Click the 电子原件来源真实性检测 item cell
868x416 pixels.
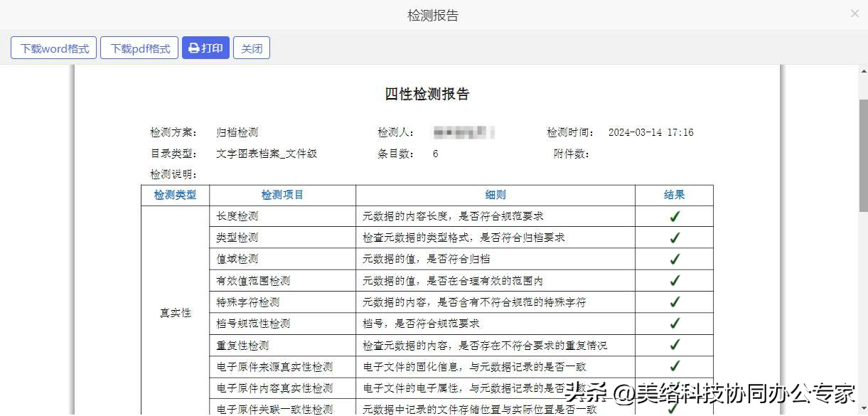(274, 367)
